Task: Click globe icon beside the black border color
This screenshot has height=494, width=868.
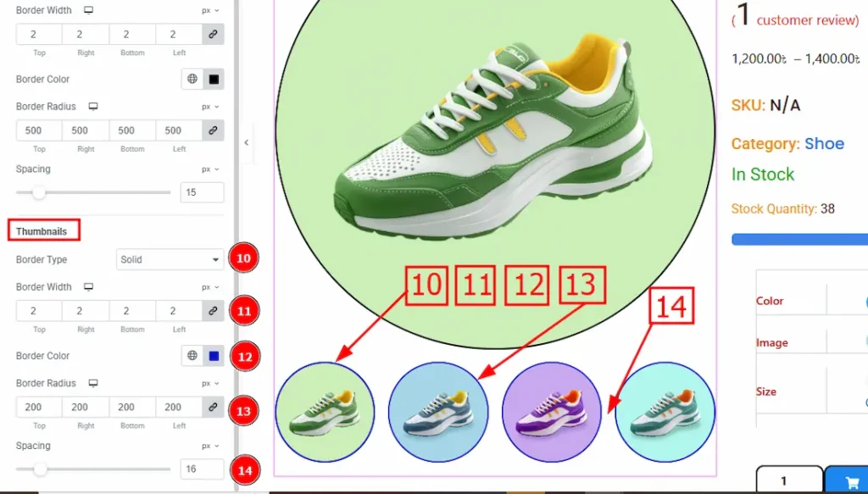Action: click(192, 80)
